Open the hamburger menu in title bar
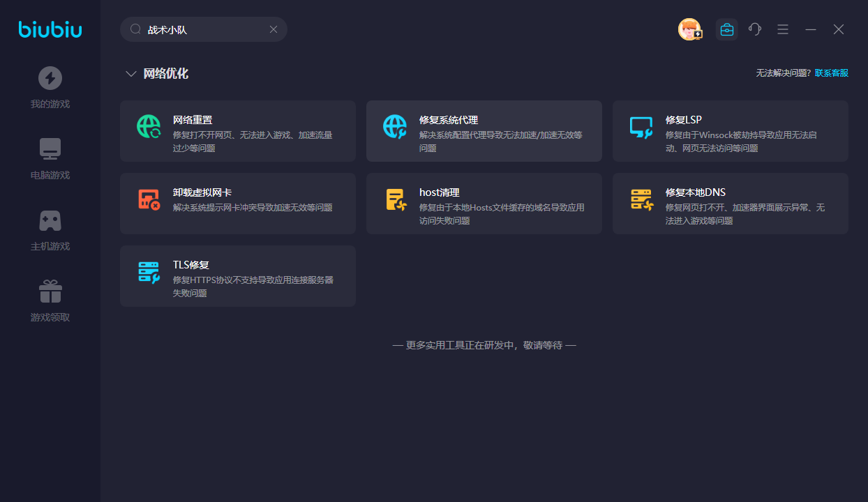This screenshot has width=868, height=502. coord(783,29)
